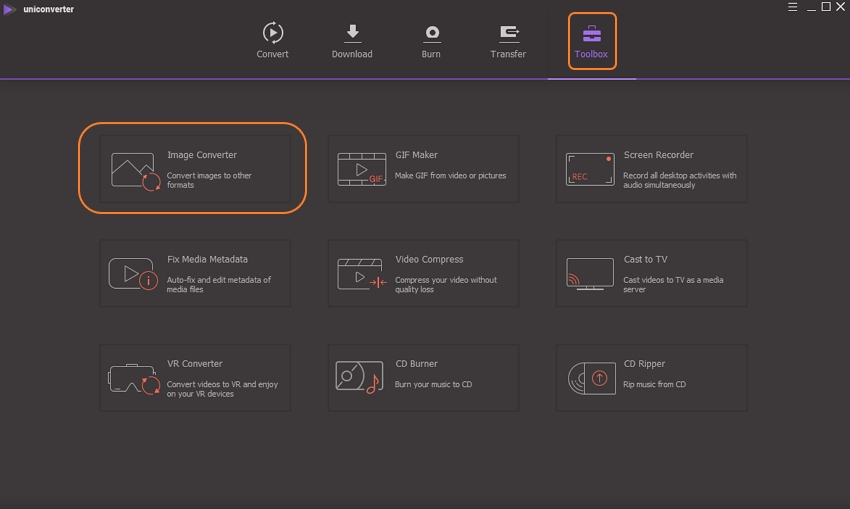
Task: Launch Screen Recorder REC icon
Action: [x=589, y=170]
